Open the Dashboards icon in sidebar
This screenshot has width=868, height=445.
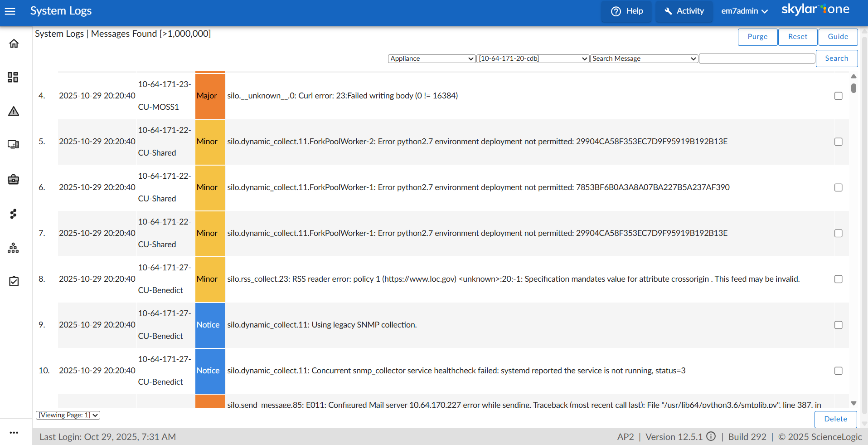[x=13, y=77]
